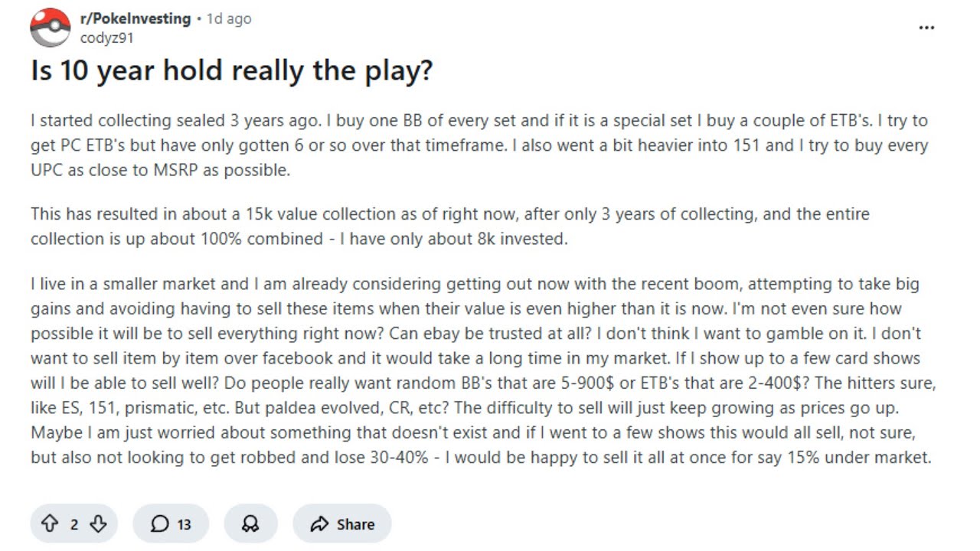Screen dimensions: 980x551
Task: Click the Pokeball subreddit avatar
Action: point(50,28)
